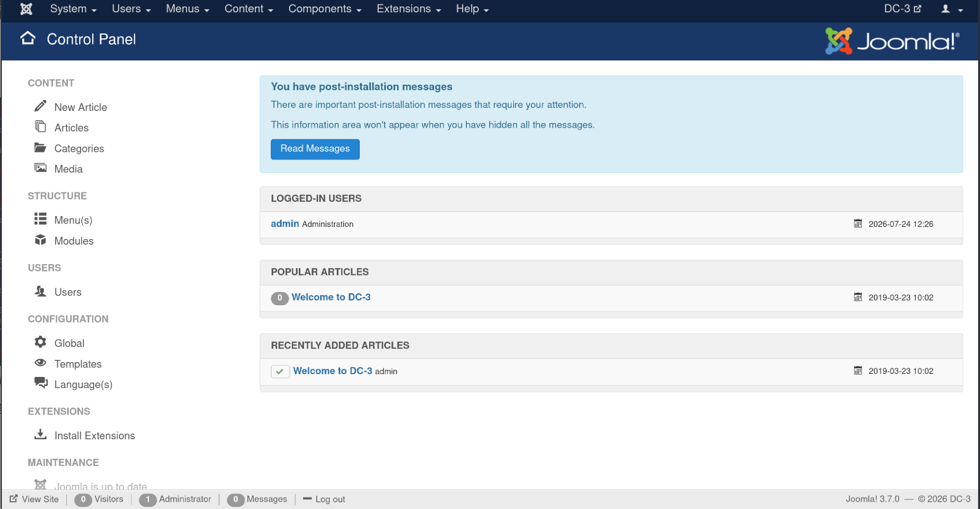The height and width of the screenshot is (509, 980).
Task: Click the list icon beside Menu(s)
Action: 40,219
